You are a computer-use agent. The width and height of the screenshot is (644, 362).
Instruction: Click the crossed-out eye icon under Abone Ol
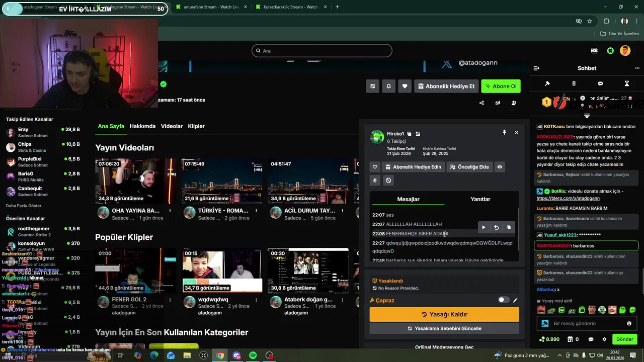[498, 103]
